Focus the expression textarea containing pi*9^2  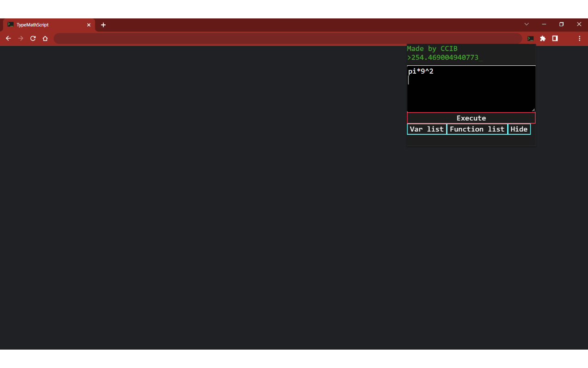pos(471,89)
